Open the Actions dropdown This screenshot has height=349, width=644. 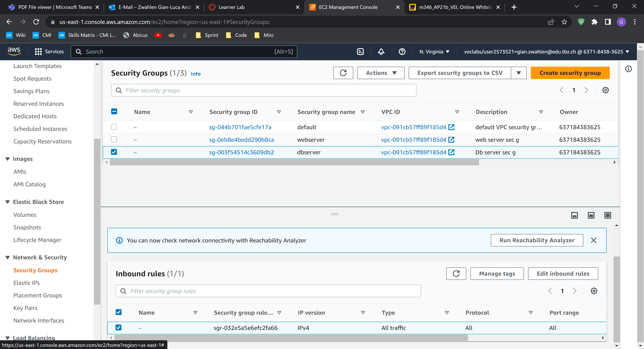pos(381,73)
